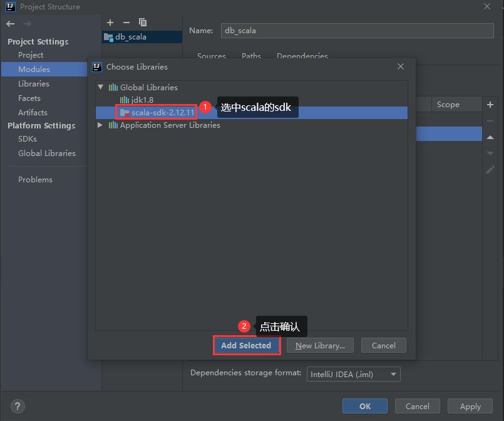504x421 pixels.
Task: Open Global Libraries in sidebar
Action: pyautogui.click(x=47, y=153)
